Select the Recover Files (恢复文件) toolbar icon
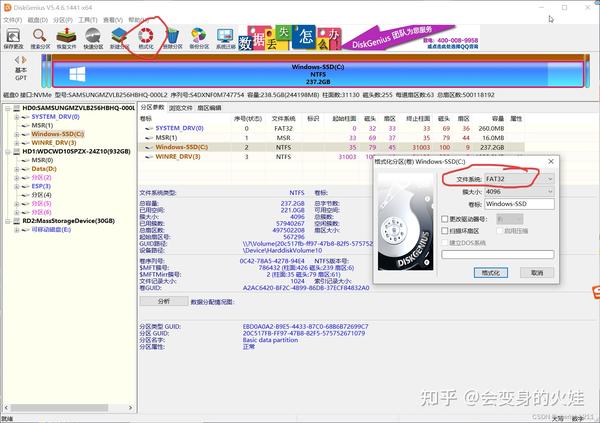Screen dimensions: 600x423 67,38
